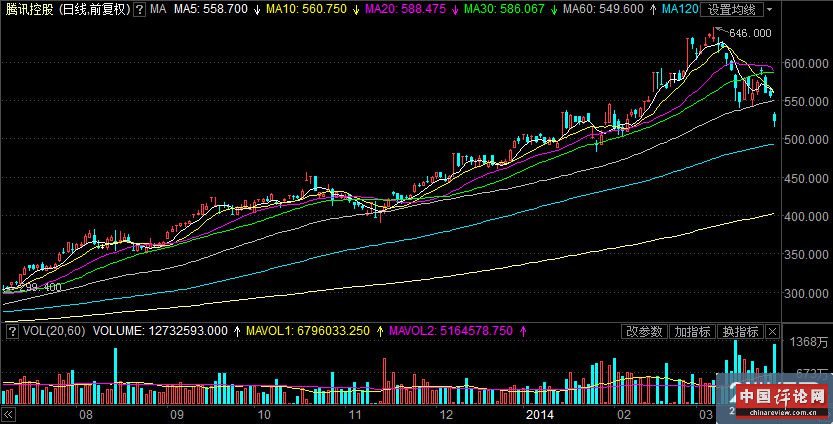Screen dimensions: 833x424
Task: Close the volume indicator panel
Action: (x=772, y=332)
